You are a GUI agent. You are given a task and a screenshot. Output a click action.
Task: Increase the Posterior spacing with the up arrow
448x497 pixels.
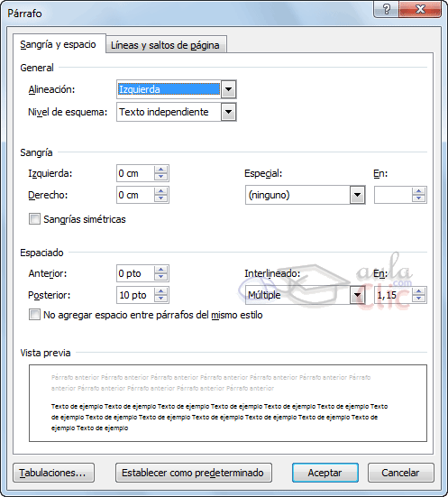(x=161, y=291)
